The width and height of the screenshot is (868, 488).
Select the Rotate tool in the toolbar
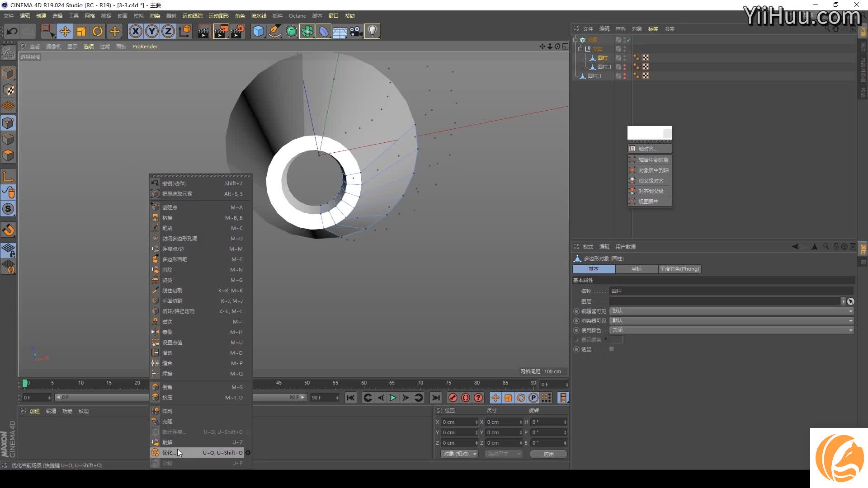(x=98, y=31)
